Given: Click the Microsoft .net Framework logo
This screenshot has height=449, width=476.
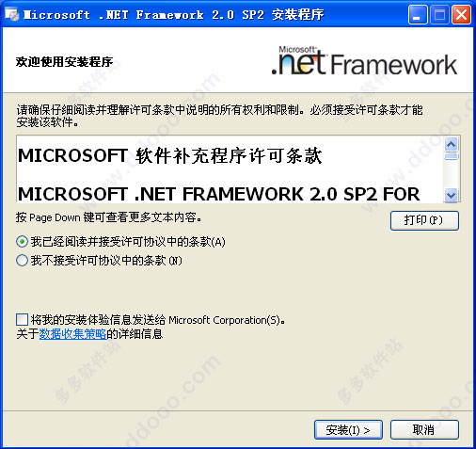Looking at the screenshot, I should (364, 61).
